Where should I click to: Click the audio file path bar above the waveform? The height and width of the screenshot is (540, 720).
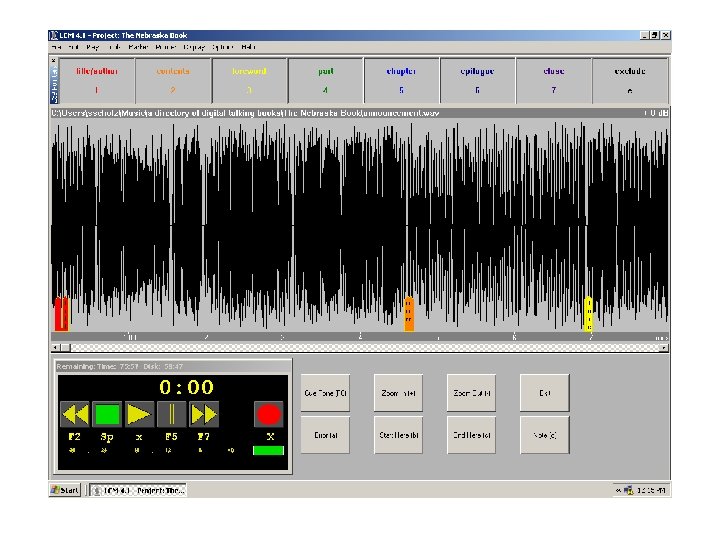(x=360, y=113)
